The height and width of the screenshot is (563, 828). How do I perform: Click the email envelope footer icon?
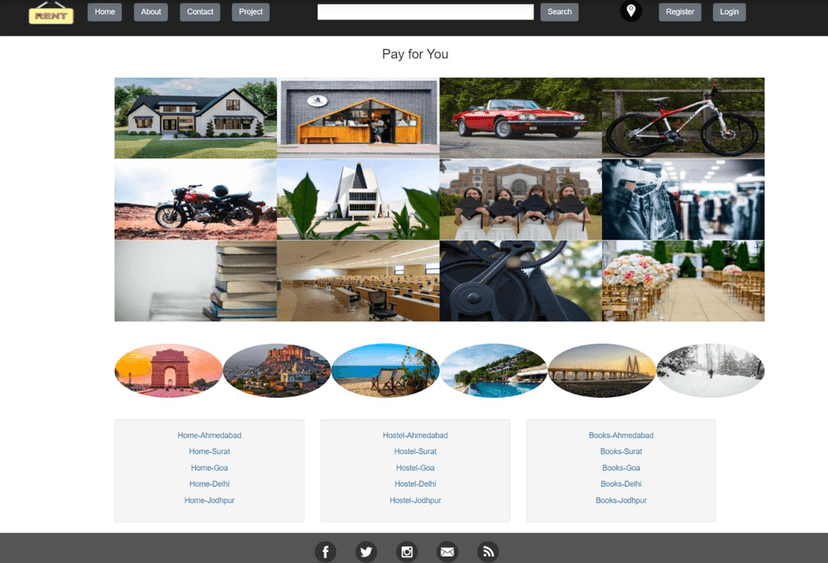click(x=447, y=552)
